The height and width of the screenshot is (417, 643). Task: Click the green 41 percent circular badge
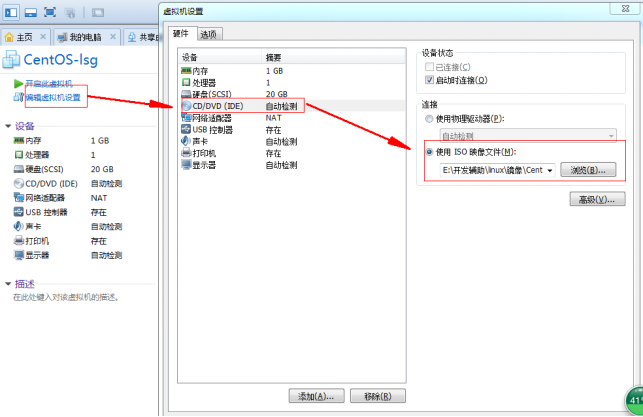(634, 401)
